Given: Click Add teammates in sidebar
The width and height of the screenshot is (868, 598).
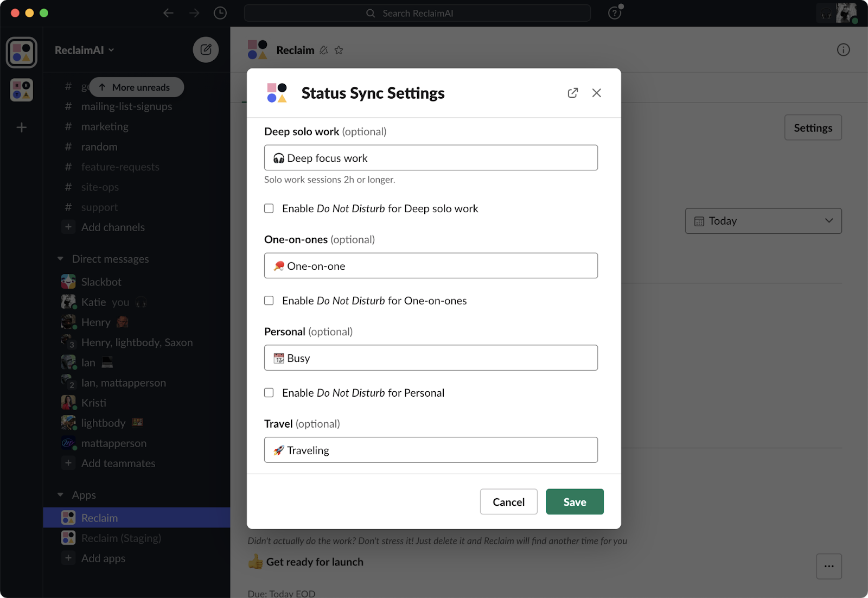Looking at the screenshot, I should pos(118,463).
